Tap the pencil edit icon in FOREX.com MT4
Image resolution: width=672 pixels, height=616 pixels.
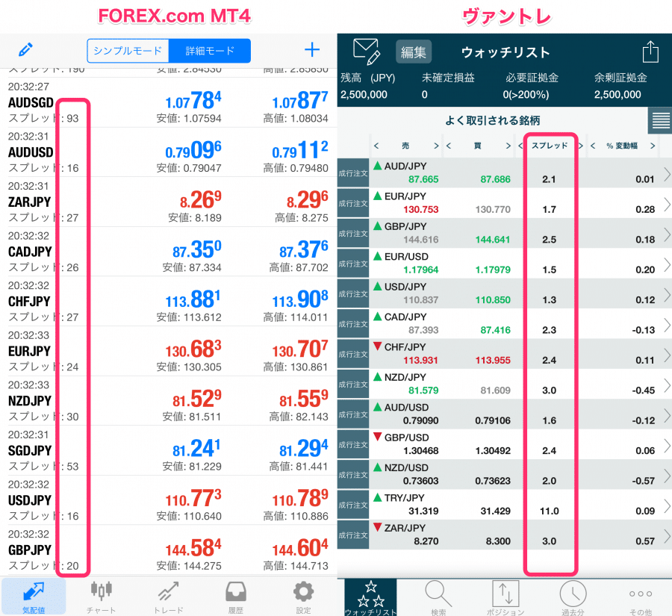click(25, 50)
